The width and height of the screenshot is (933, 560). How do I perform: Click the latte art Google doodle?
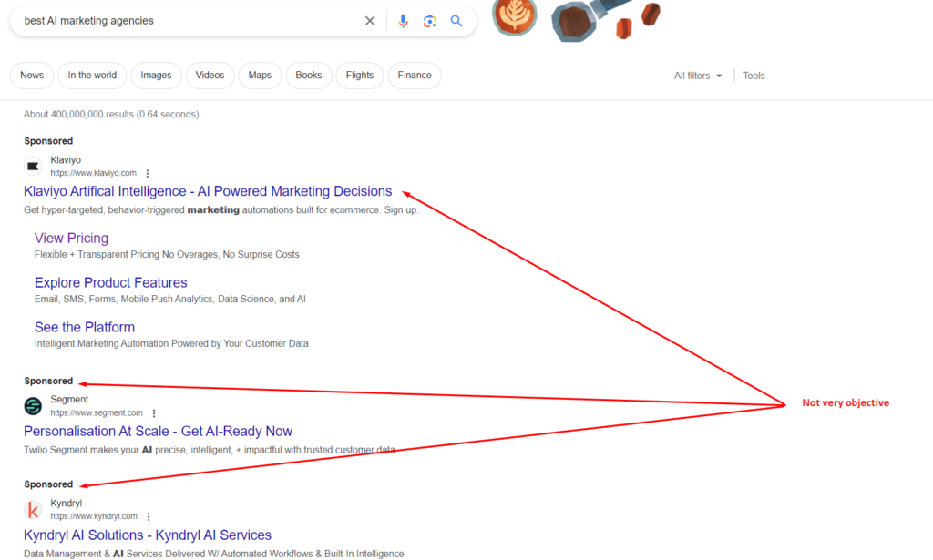pos(515,16)
